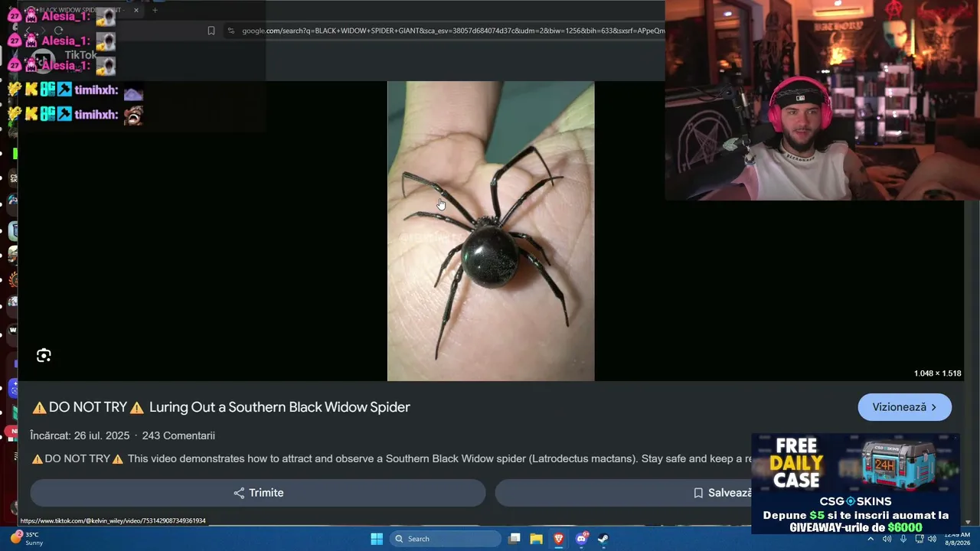Click the browser address bar URL
This screenshot has height=551, width=980.
click(x=452, y=31)
